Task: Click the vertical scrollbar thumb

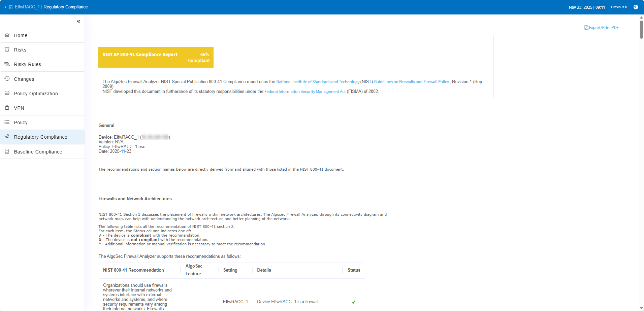Action: point(641,30)
